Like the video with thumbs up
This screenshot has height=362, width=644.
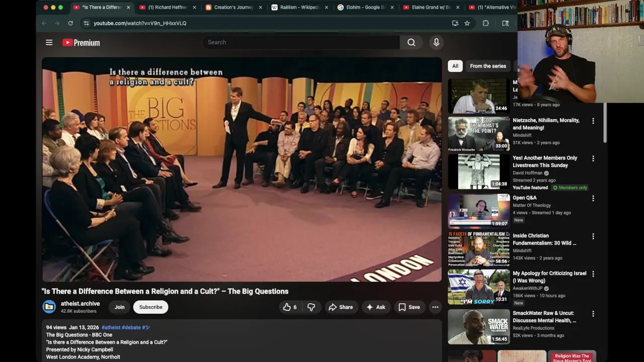point(290,307)
